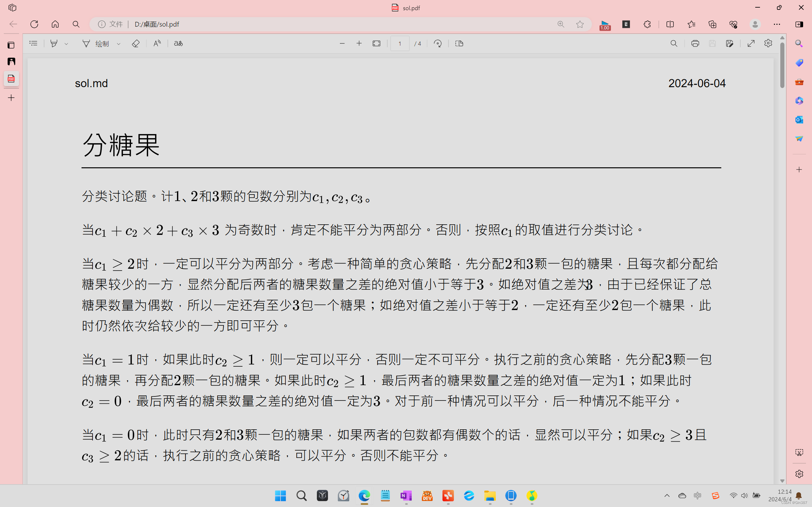Open Save as (save with pen icon)
This screenshot has height=507, width=812.
[730, 43]
